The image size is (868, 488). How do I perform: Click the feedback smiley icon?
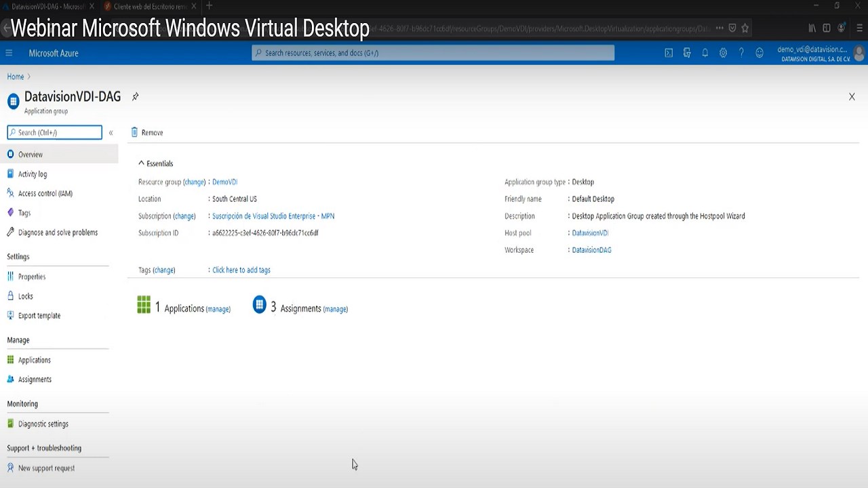click(x=759, y=53)
